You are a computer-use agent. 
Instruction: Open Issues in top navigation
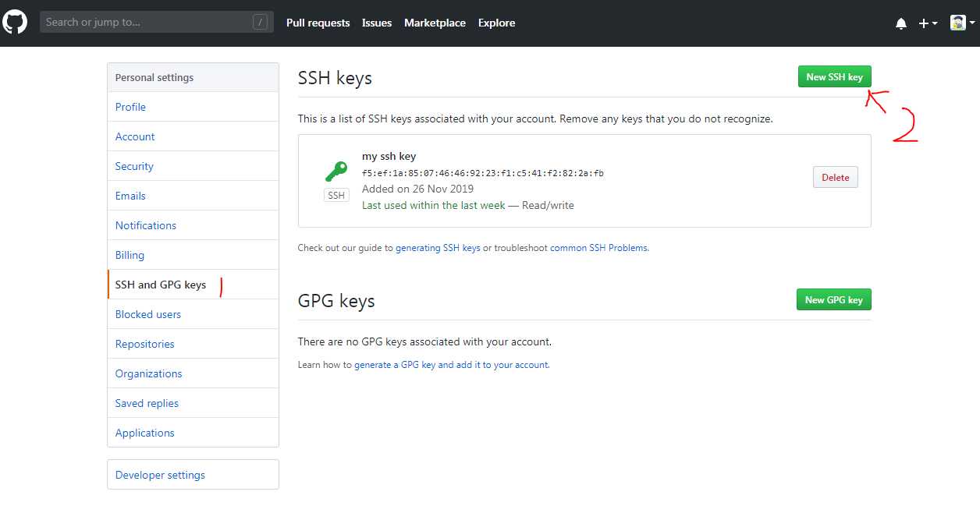click(377, 23)
